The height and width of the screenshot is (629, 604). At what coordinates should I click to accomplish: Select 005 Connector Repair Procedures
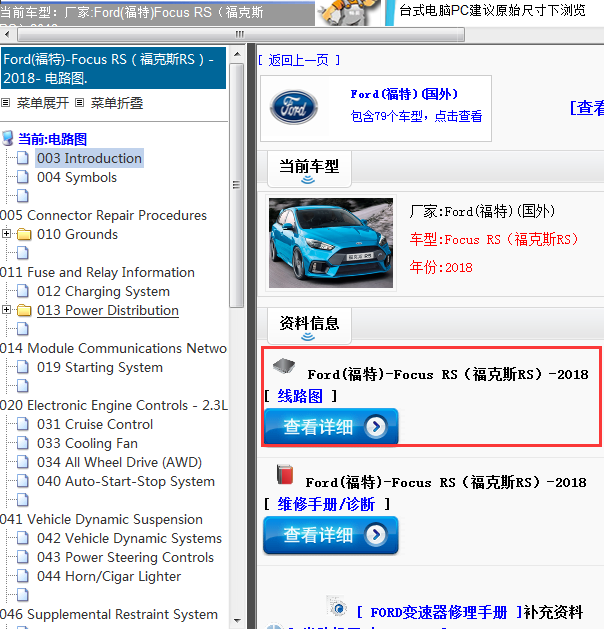[x=103, y=215]
